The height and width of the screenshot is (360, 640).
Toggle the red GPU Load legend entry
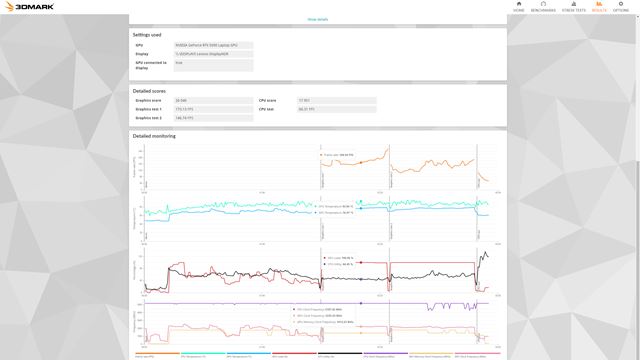click(294, 355)
